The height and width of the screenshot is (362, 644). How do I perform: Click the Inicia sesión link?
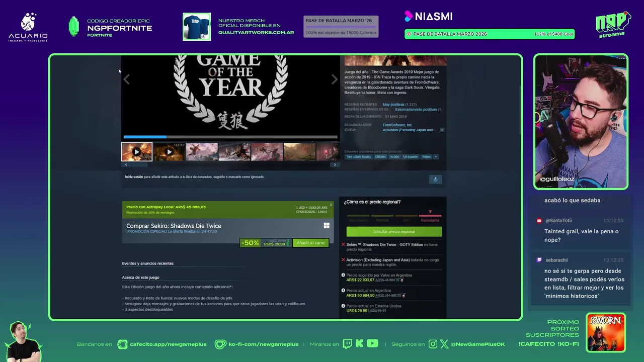(134, 177)
